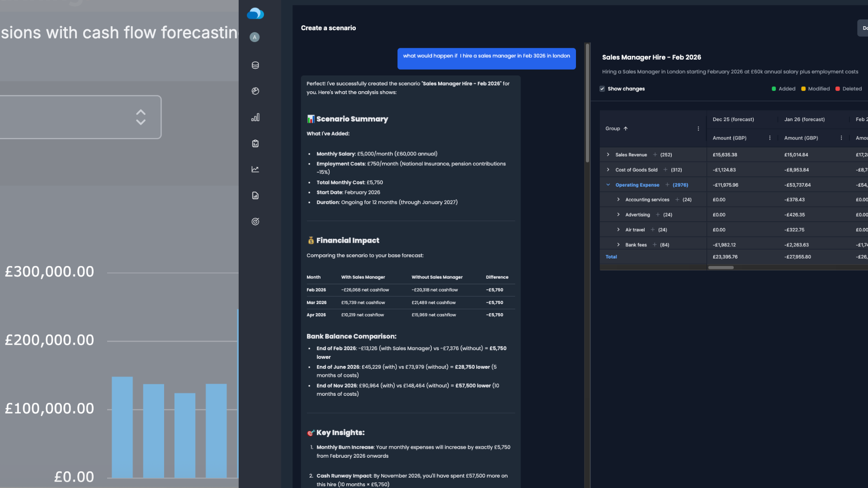Expand the Air travel subgroup

click(618, 230)
